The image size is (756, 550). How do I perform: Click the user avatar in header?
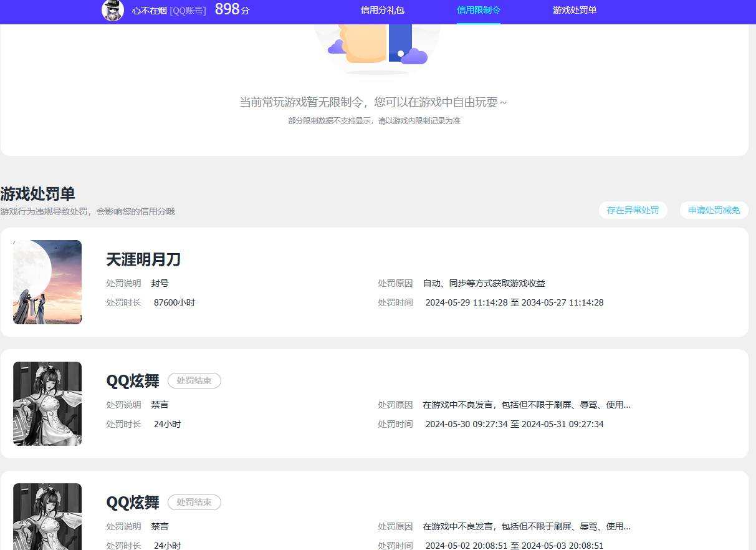[x=113, y=10]
